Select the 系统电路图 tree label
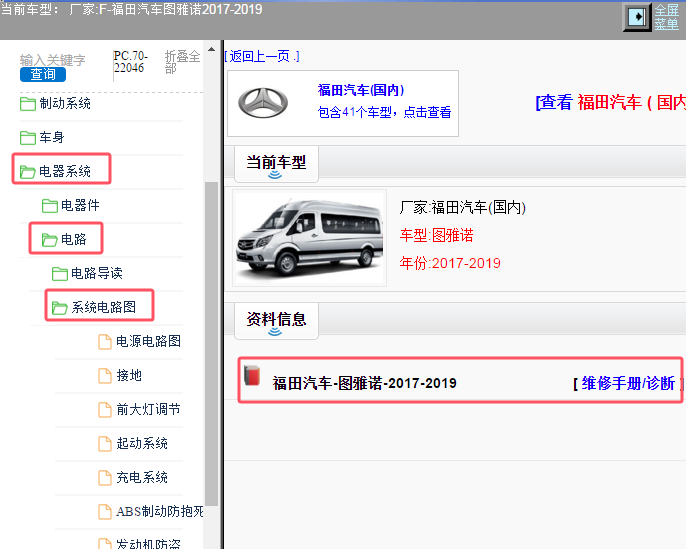This screenshot has height=549, width=686. tap(104, 307)
